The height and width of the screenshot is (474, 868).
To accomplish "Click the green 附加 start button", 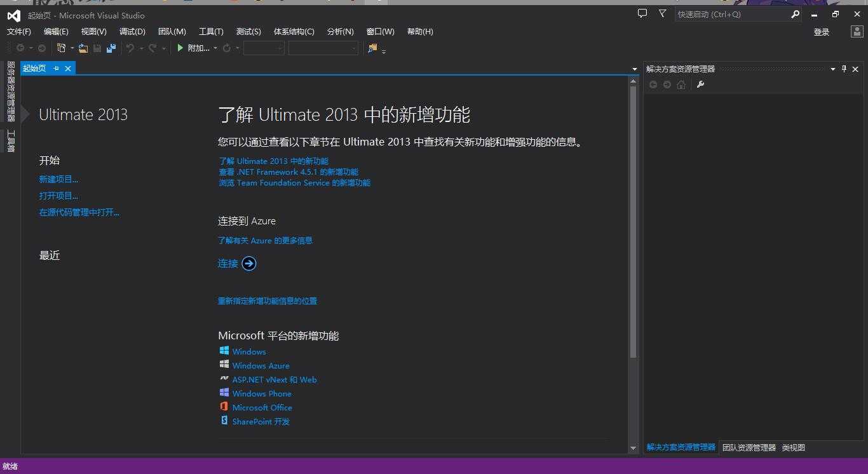I will [x=193, y=48].
